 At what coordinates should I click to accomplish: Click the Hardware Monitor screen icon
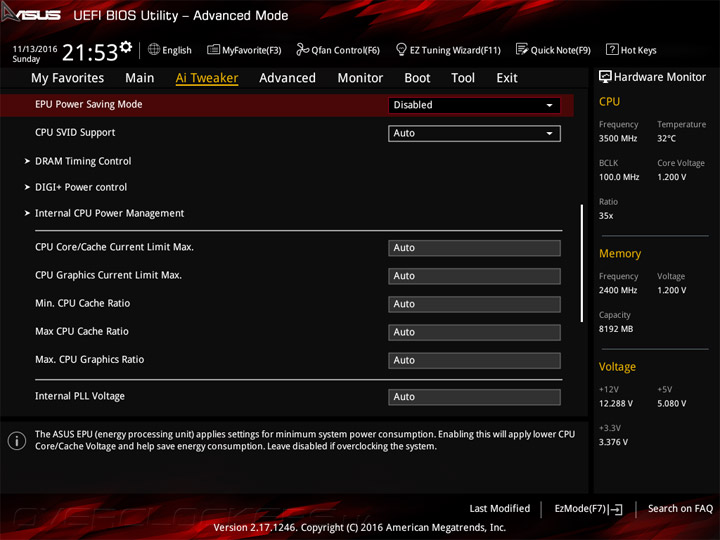coord(605,77)
